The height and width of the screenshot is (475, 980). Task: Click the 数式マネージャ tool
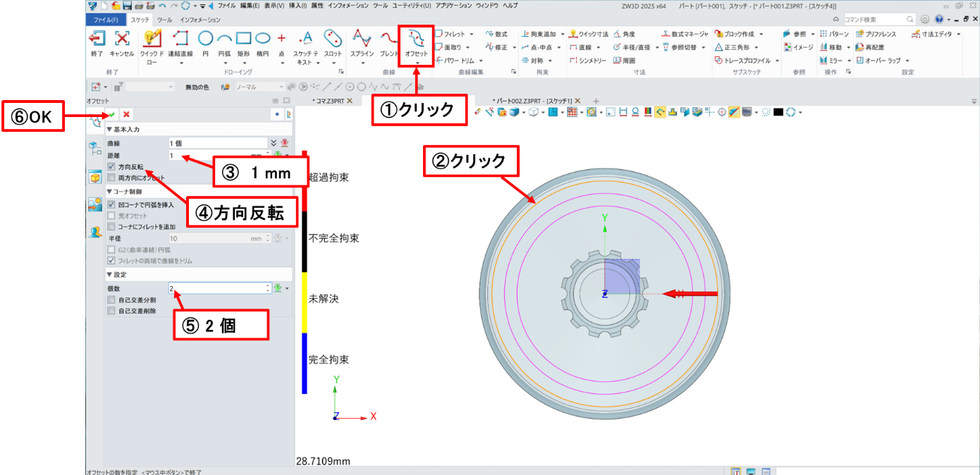[685, 34]
